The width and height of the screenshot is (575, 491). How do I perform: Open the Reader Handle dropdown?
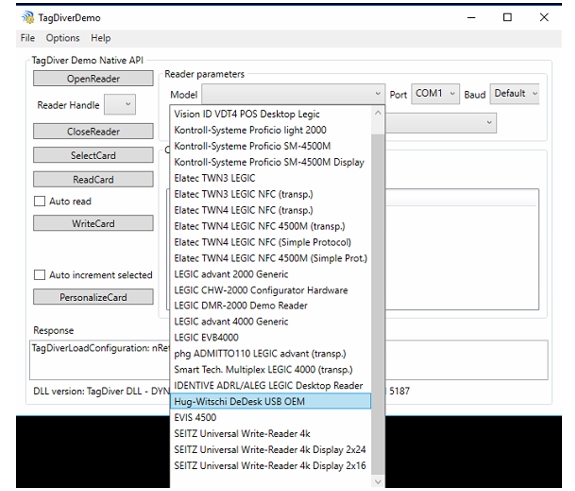[120, 105]
